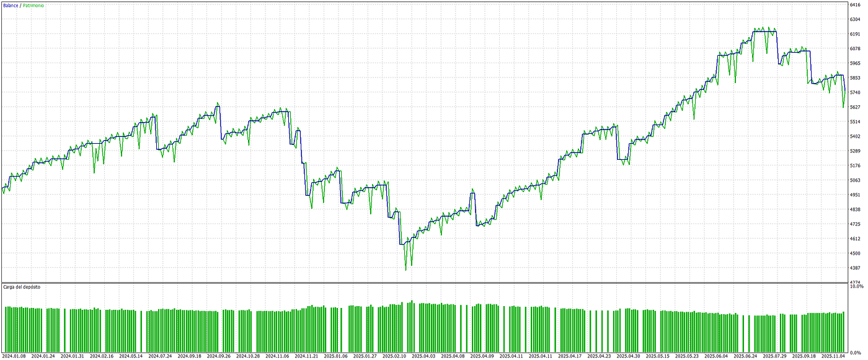Select the 2024.10.28 date label
Image resolution: width=868 pixels, height=360 pixels.
click(x=248, y=356)
